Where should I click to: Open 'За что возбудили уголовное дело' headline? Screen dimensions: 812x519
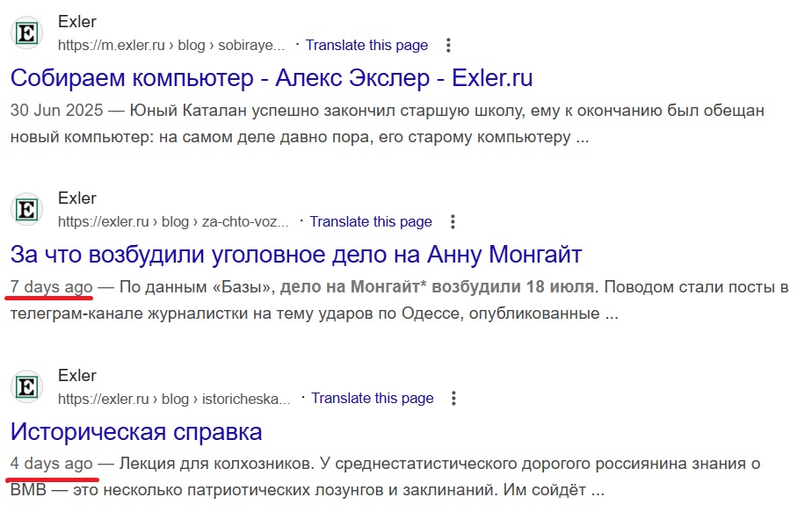coord(296,255)
